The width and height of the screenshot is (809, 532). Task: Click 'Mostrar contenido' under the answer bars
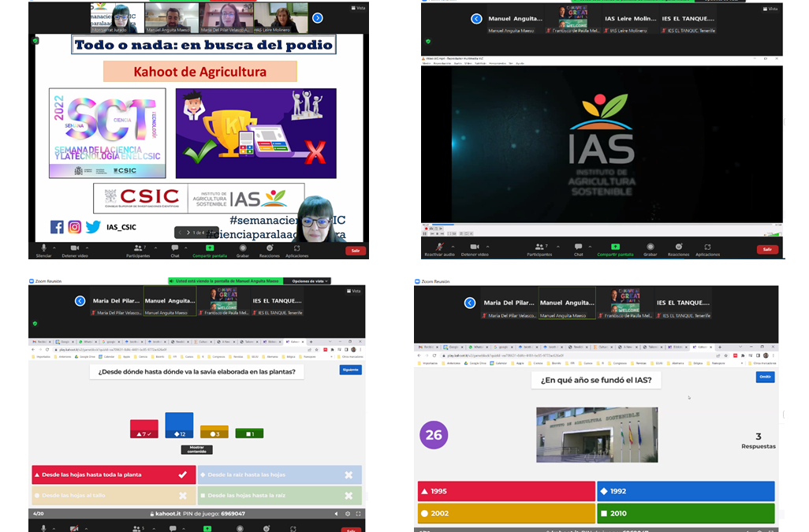click(196, 450)
